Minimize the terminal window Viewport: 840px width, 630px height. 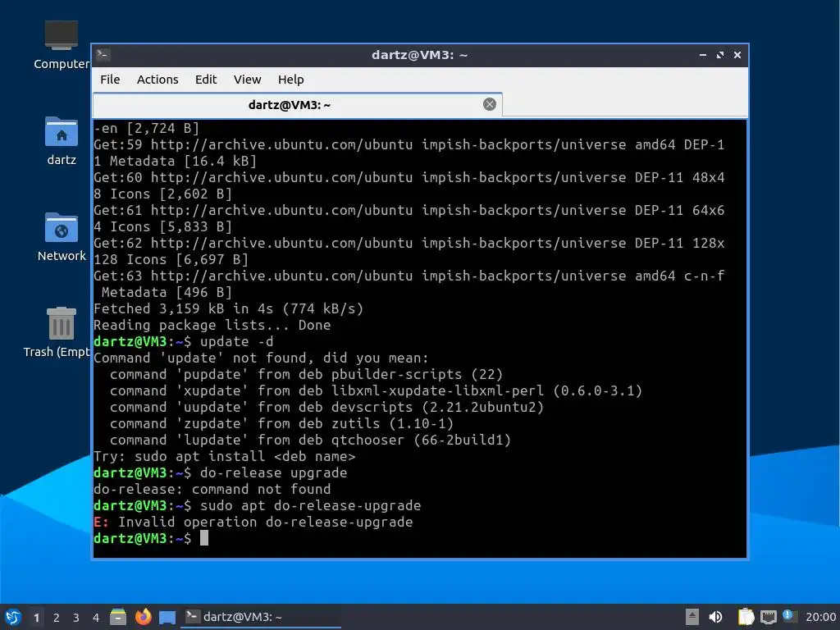703,55
